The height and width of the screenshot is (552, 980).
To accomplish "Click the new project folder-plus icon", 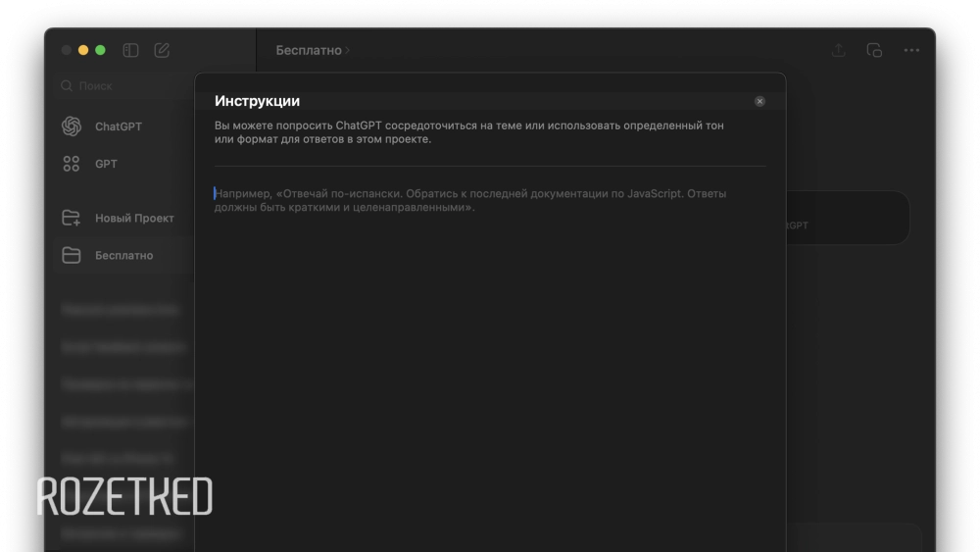I will click(72, 218).
